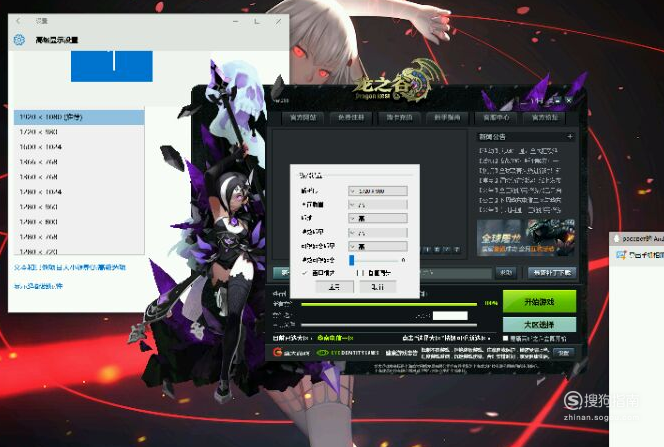The width and height of the screenshot is (664, 447).
Task: Click the 大区选择 button
Action: (x=539, y=325)
